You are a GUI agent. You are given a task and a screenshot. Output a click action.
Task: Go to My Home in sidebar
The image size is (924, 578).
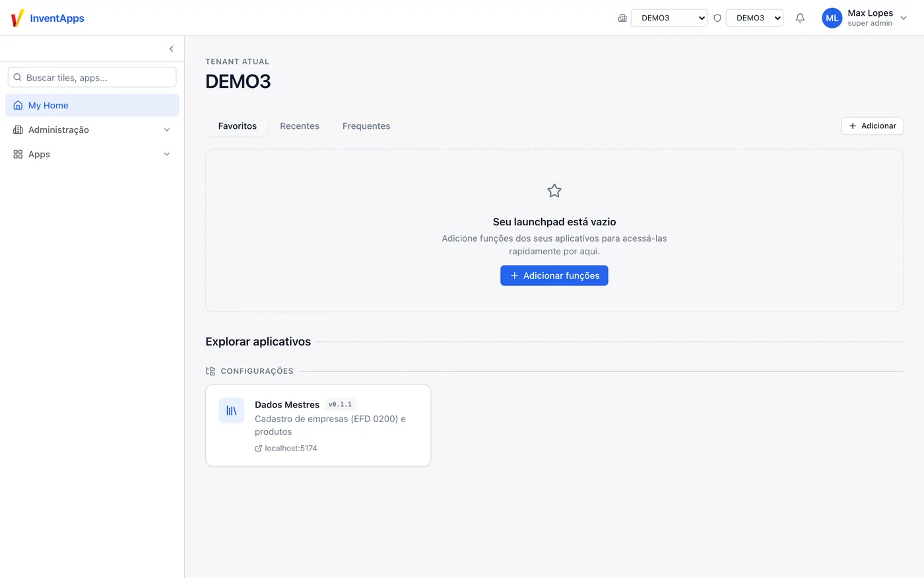(92, 105)
